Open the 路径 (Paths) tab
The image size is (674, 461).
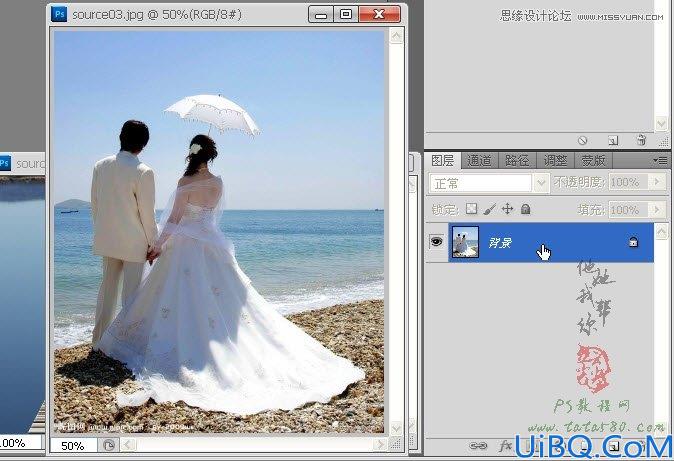pos(517,161)
